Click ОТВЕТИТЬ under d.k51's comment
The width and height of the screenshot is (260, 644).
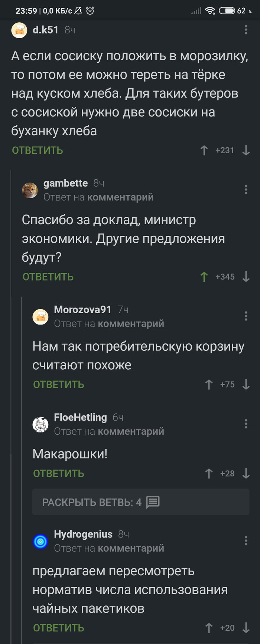37,150
